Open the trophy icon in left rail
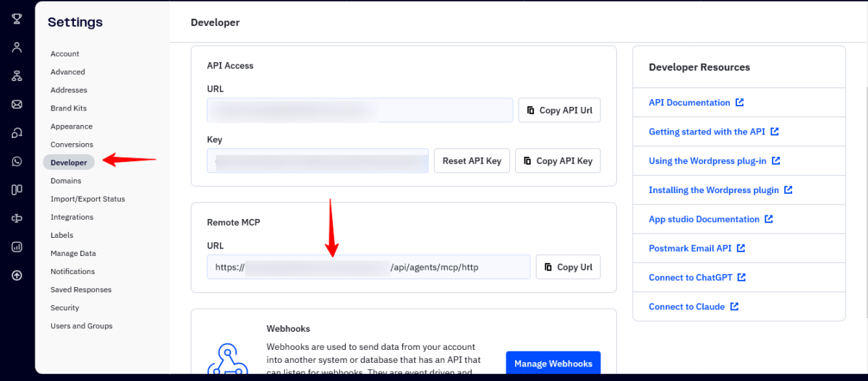Viewport: 868px width, 381px height. click(x=17, y=18)
